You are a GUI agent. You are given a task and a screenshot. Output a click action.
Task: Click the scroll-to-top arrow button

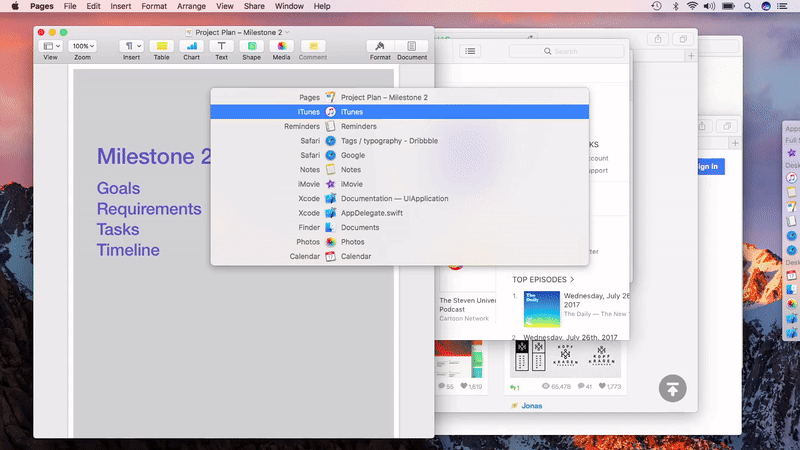[x=672, y=388]
